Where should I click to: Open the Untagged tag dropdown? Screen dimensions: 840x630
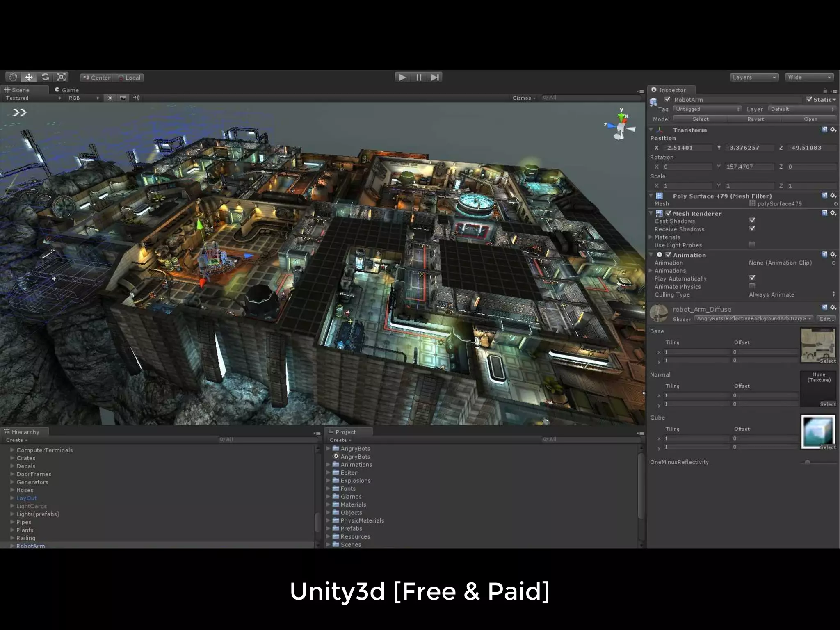pos(707,109)
